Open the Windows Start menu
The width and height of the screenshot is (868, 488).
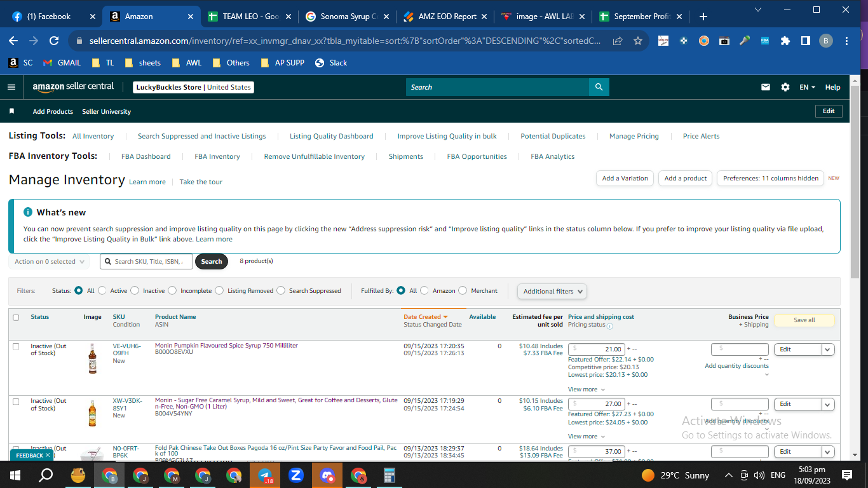[x=15, y=475]
